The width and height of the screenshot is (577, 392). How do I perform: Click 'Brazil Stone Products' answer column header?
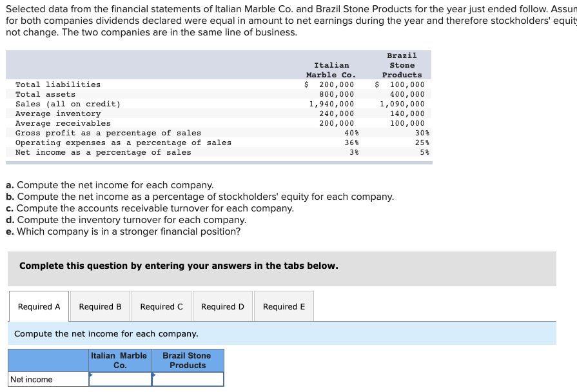188,360
